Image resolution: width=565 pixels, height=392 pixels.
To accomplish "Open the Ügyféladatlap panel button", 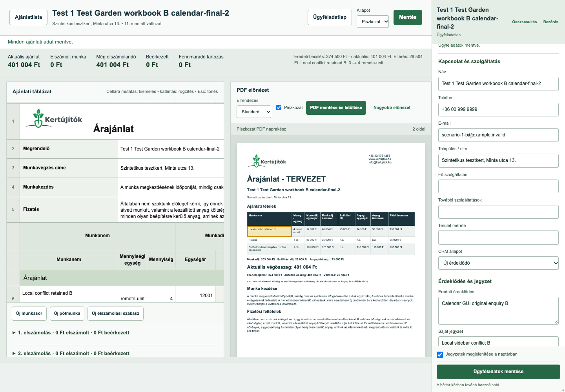I will (x=330, y=17).
